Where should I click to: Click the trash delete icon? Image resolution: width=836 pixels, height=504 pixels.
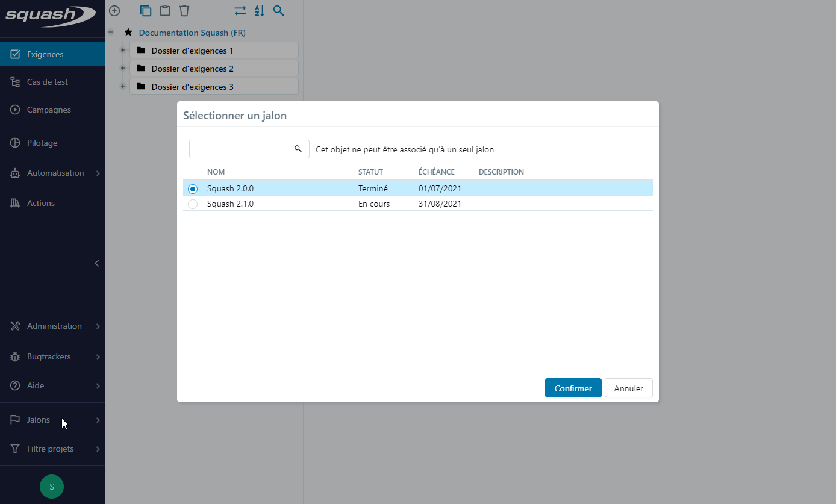(184, 11)
